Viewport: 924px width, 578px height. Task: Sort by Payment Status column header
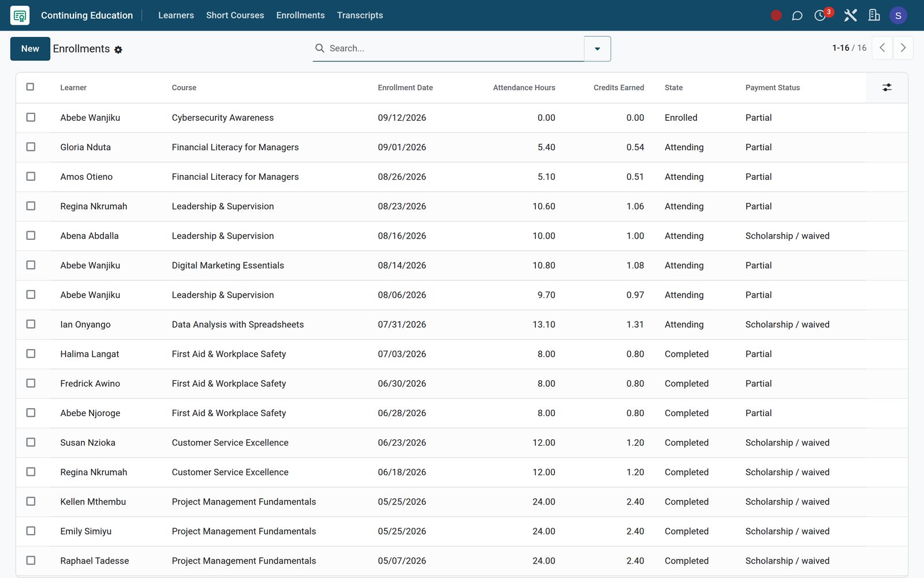(x=773, y=88)
